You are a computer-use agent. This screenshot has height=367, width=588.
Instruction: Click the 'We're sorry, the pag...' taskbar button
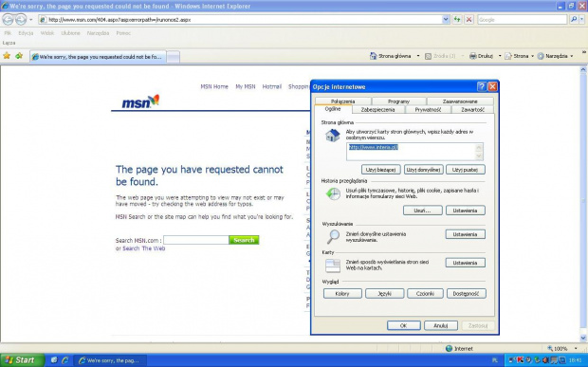pyautogui.click(x=109, y=360)
